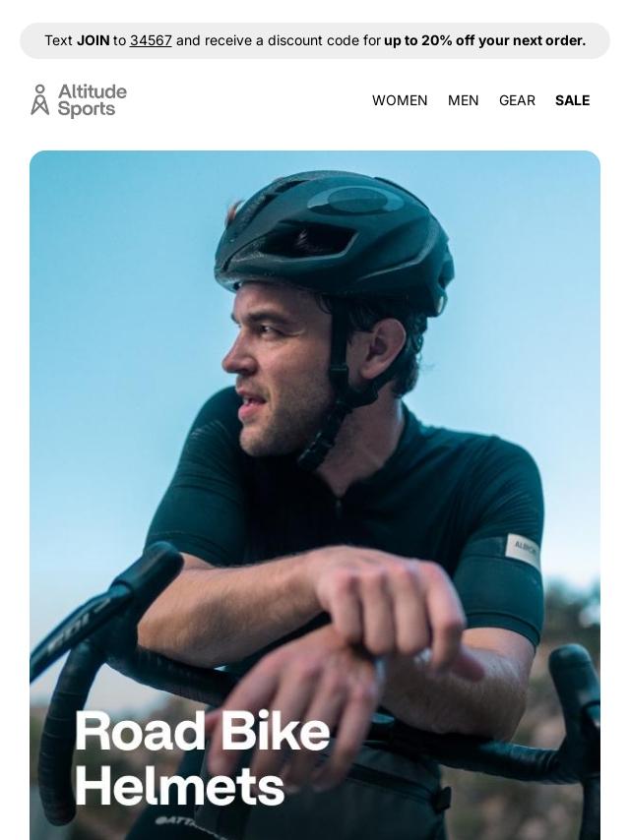Visit the SALE section
Screen dimensions: 630x840
[x=572, y=100]
